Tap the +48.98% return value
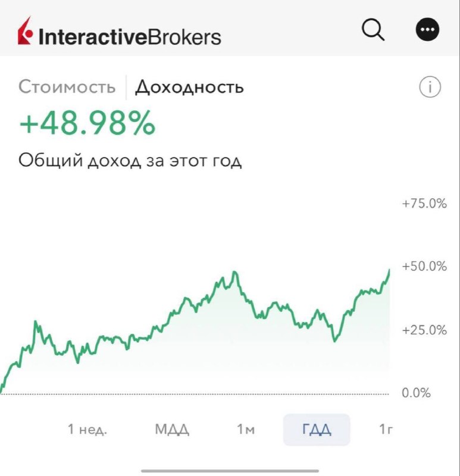This screenshot has width=460, height=476. coord(87,123)
